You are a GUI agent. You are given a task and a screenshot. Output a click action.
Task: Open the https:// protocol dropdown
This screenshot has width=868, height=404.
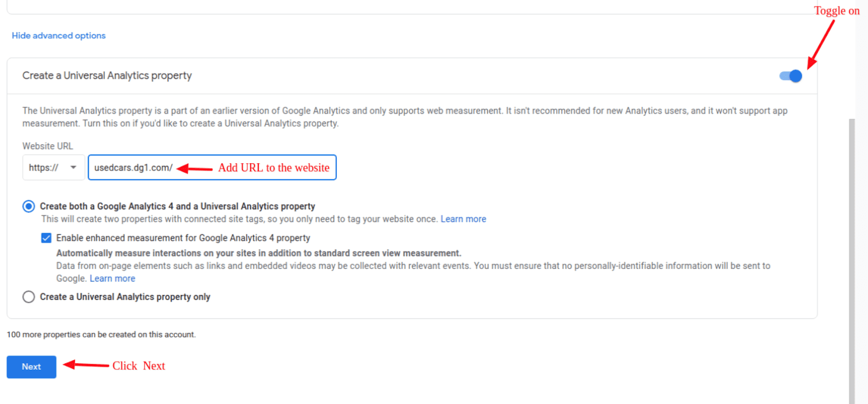53,168
